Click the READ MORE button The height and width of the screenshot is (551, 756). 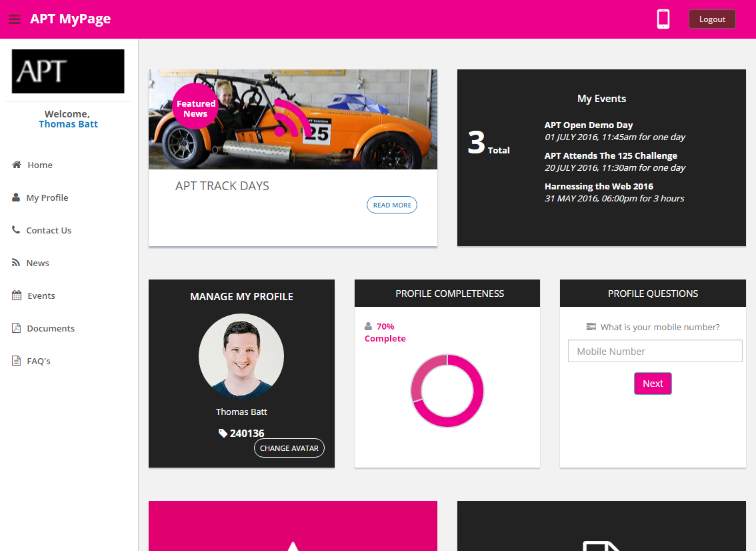[x=392, y=205]
